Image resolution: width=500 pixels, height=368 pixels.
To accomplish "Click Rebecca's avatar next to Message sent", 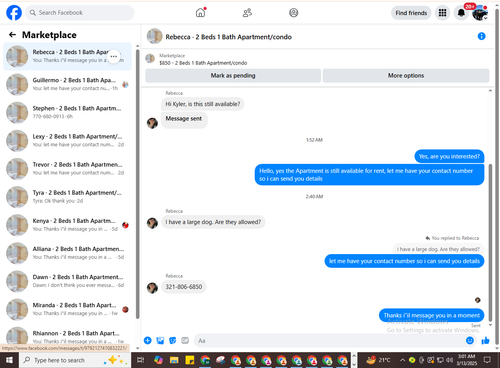I will coord(152,123).
